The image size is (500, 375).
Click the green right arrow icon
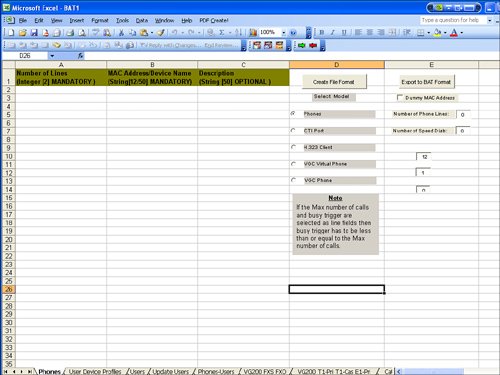coord(302,45)
